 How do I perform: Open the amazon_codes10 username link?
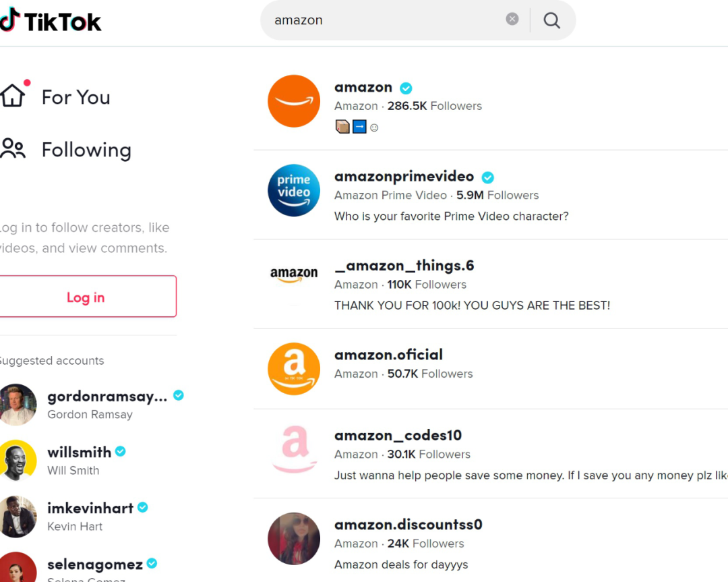[x=398, y=436]
